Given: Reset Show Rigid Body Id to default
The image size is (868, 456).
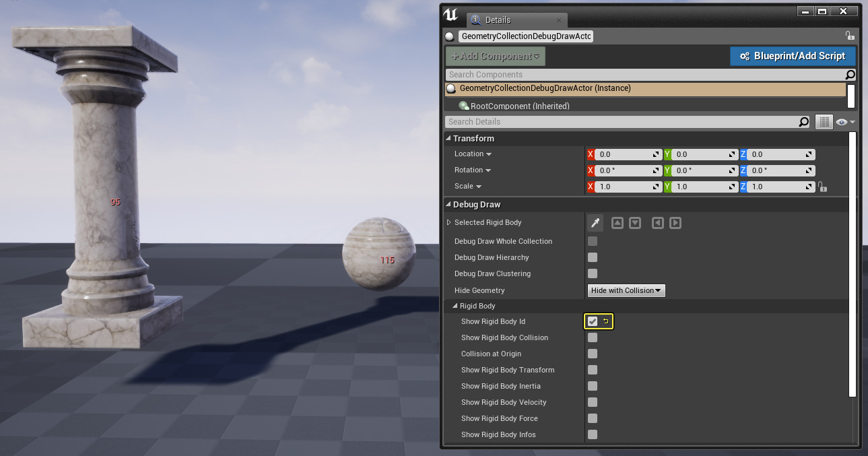Looking at the screenshot, I should [x=605, y=321].
